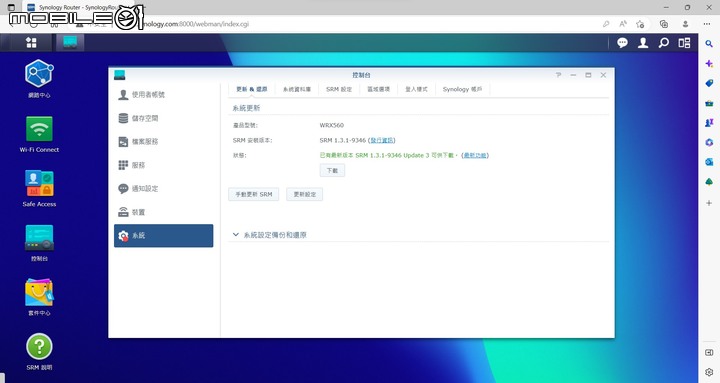Open 套件中心 Package Center desktop icon
This screenshot has height=383, width=720.
click(x=39, y=297)
